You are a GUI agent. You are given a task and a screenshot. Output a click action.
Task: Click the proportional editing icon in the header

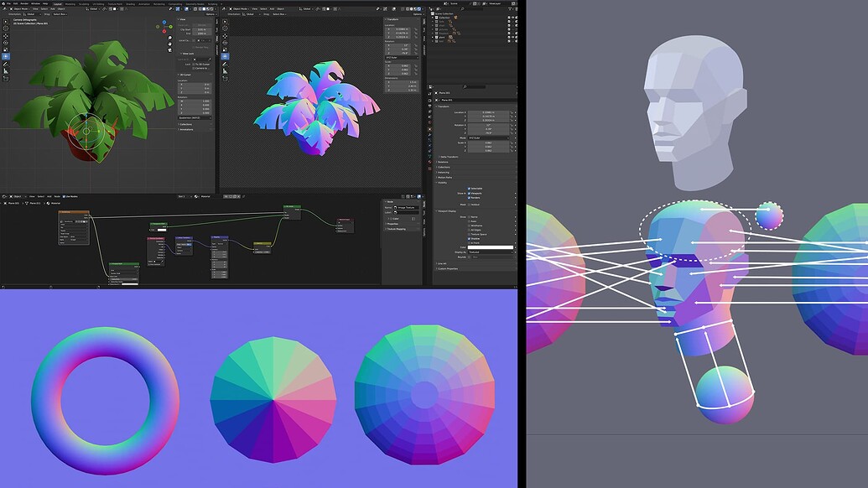112,8
